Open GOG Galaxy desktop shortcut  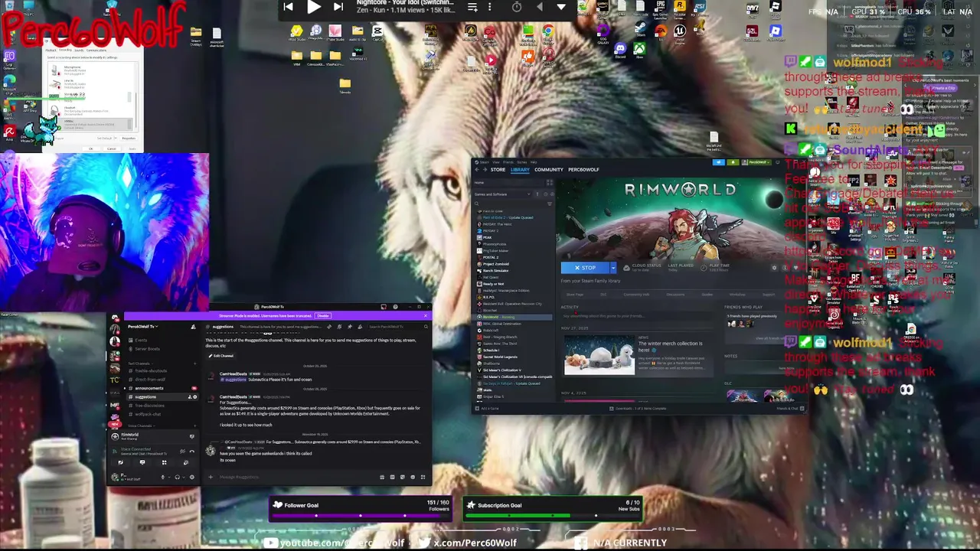click(x=603, y=32)
